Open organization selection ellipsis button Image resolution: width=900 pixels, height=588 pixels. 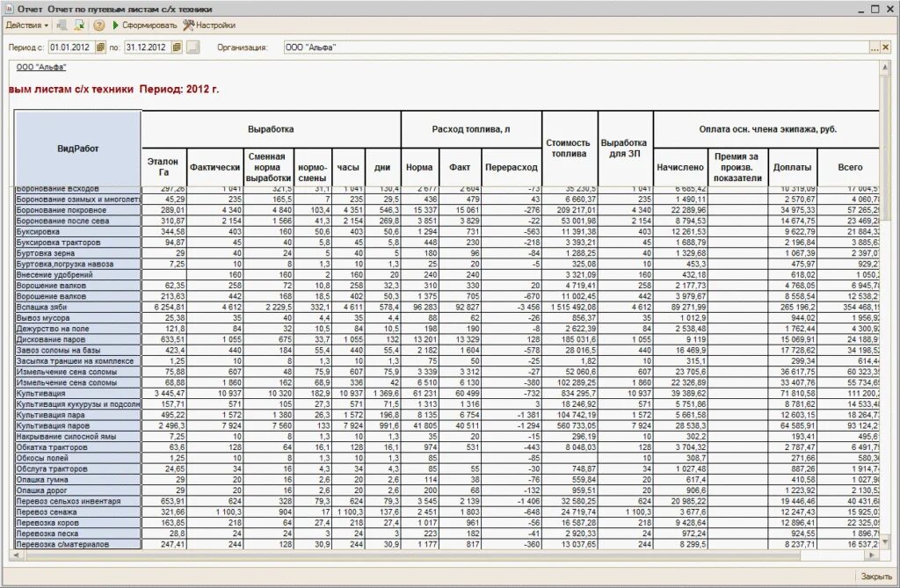pyautogui.click(x=875, y=48)
